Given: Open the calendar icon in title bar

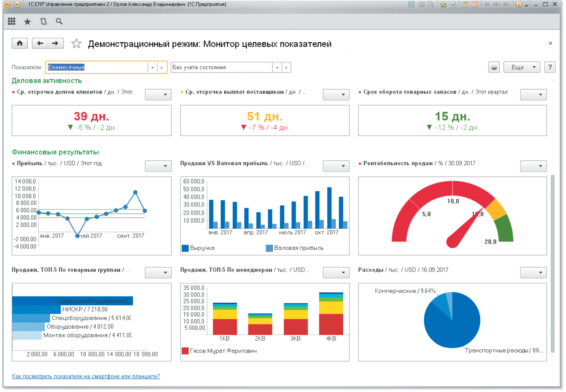Looking at the screenshot, I should [475, 4].
